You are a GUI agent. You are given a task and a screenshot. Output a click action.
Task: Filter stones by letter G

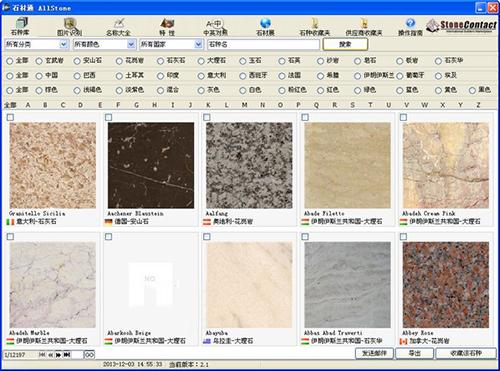click(x=136, y=105)
